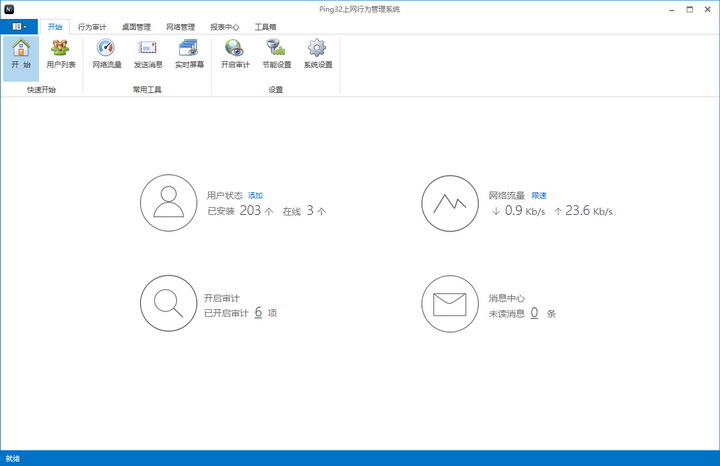Open the 网络流量 network traffic tool
This screenshot has height=466, width=720.
(x=107, y=54)
